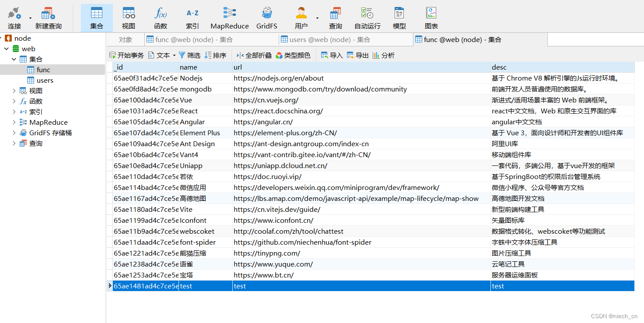Click 开始事务 begin transaction button

point(126,55)
